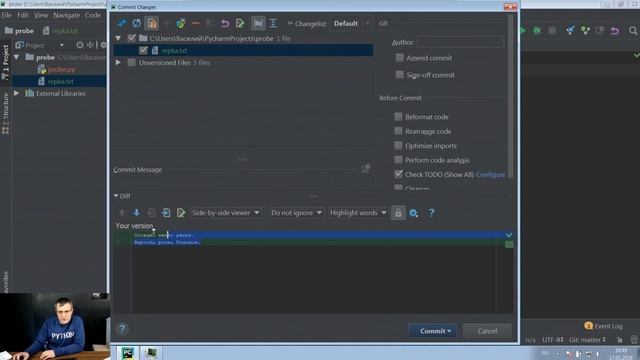The height and width of the screenshot is (360, 640).
Task: Enable Sign-off commit checkbox
Action: point(400,75)
